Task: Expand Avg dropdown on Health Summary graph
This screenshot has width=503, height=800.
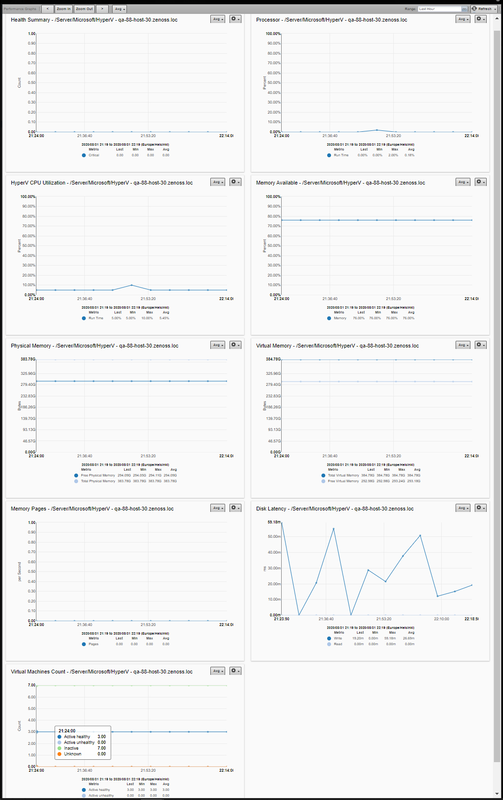Action: (x=218, y=19)
